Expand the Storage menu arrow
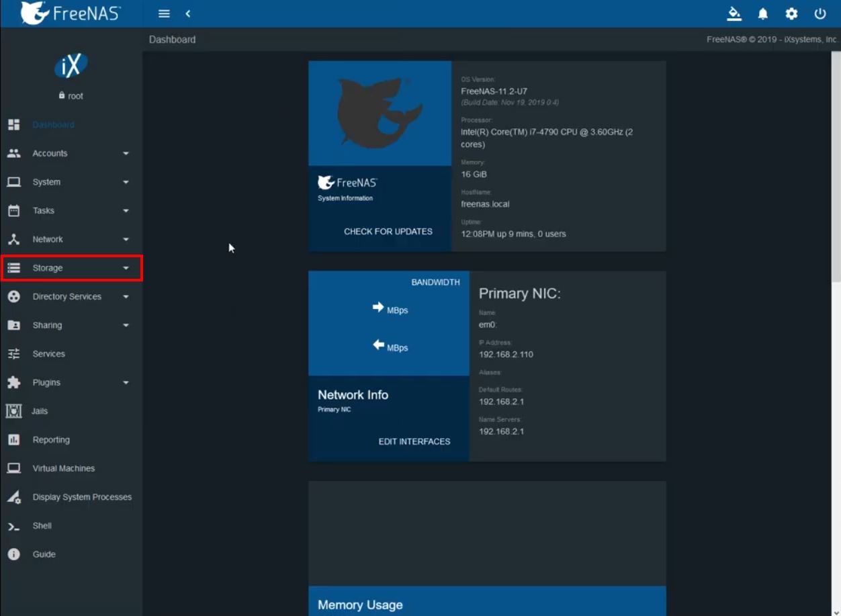This screenshot has width=841, height=616. tap(126, 268)
